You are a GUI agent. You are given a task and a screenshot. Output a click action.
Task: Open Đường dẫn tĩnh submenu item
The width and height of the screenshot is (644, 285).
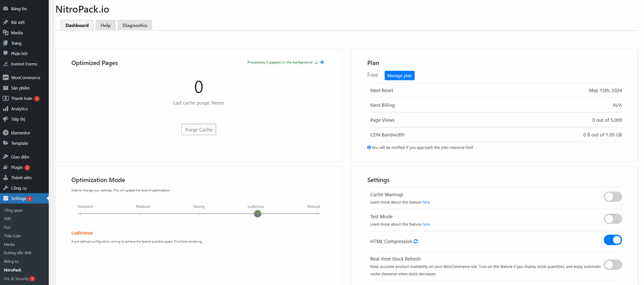coord(18,253)
